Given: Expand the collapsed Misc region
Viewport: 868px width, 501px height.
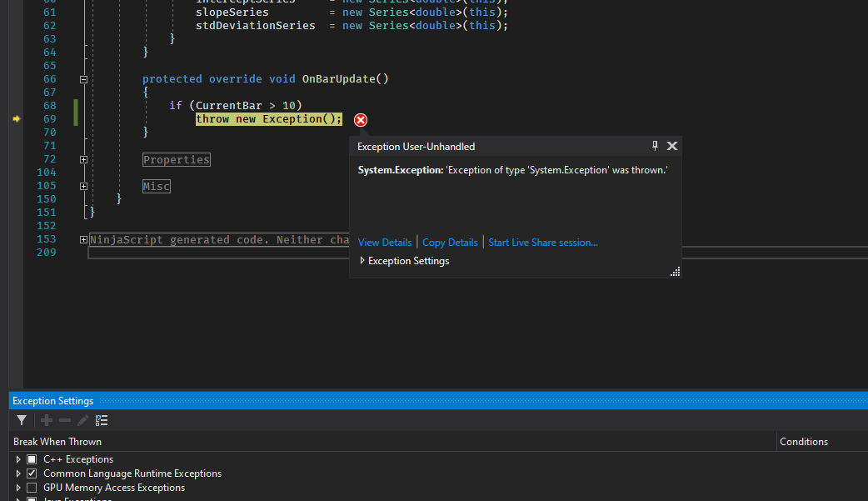Looking at the screenshot, I should pyautogui.click(x=83, y=186).
